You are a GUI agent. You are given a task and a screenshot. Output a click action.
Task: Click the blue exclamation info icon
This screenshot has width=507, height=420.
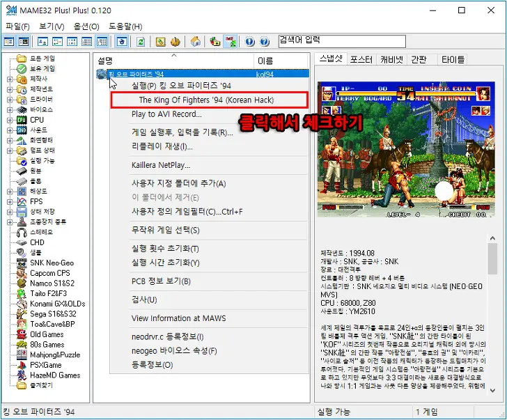point(249,41)
